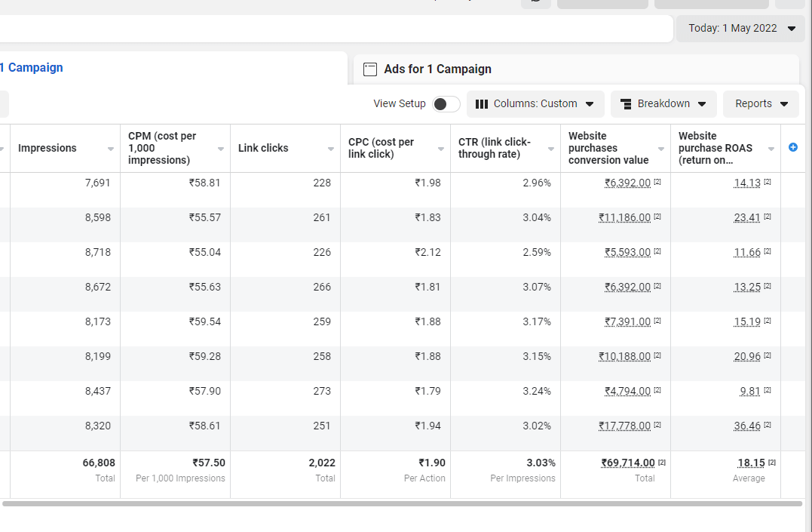Switch to Ads for 1 Campaign tab
The width and height of the screenshot is (812, 532).
tap(437, 69)
